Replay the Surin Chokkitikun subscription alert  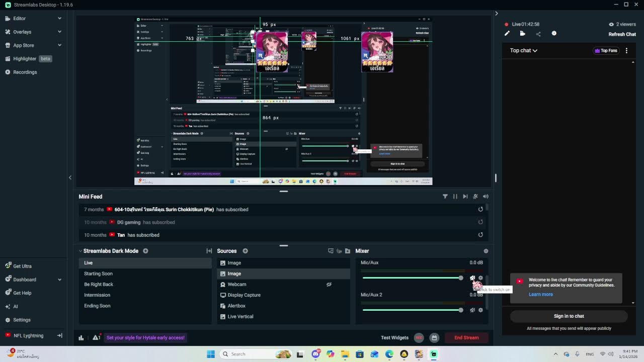480,209
